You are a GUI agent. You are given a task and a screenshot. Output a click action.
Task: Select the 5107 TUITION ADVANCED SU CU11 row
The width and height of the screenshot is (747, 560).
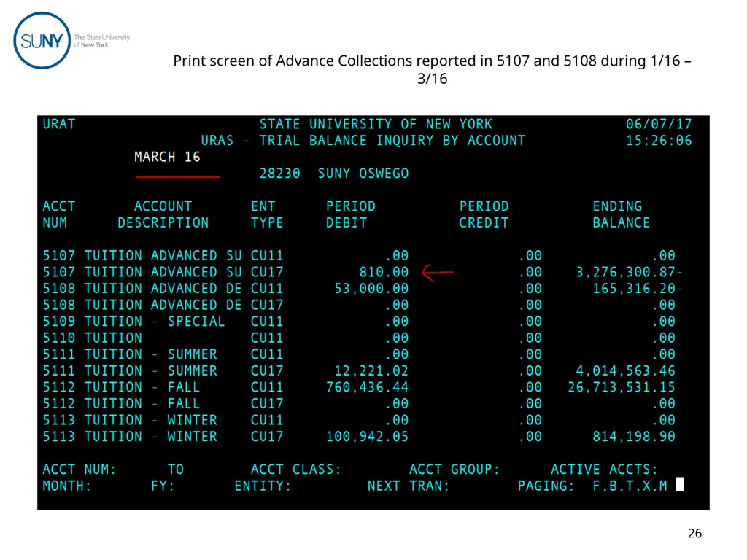pos(359,256)
